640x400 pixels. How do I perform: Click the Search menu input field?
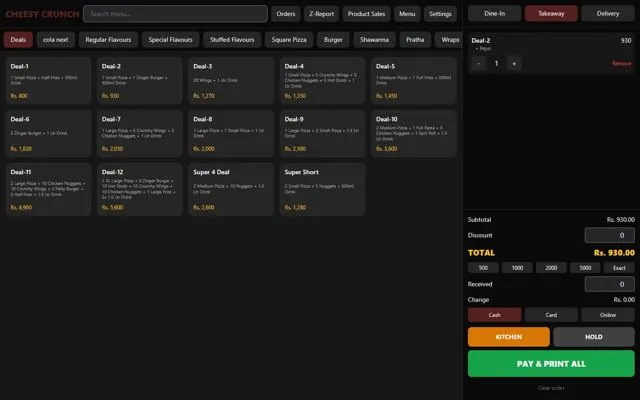(175, 14)
